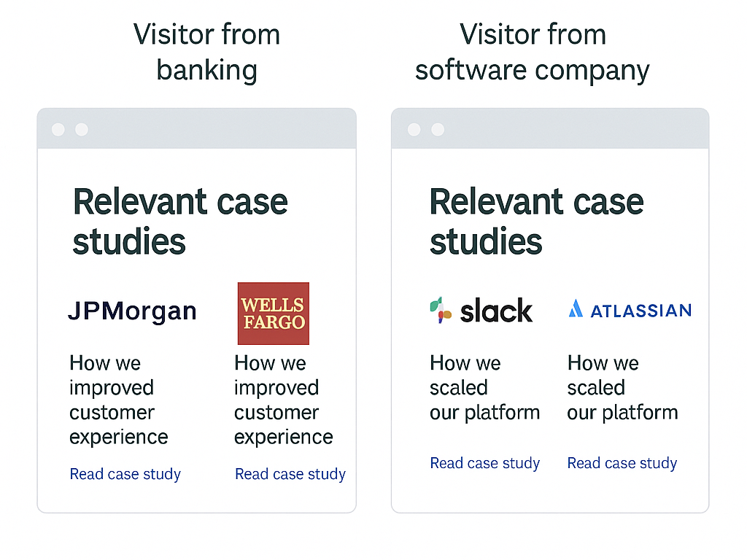The width and height of the screenshot is (747, 560).
Task: Follow the Read case study link under Slack
Action: [485, 463]
